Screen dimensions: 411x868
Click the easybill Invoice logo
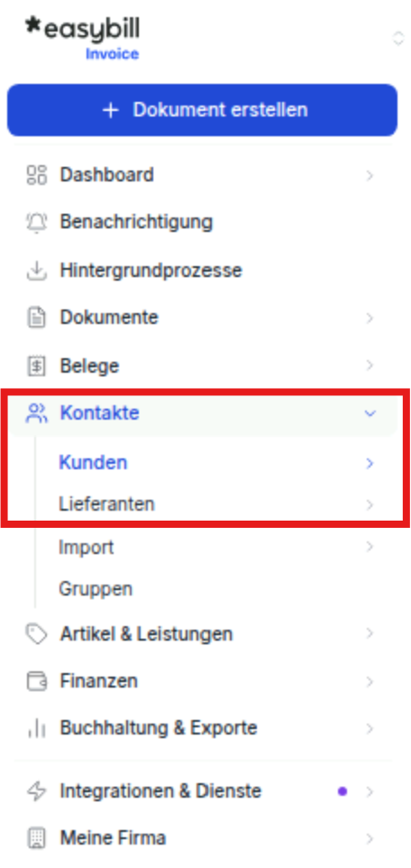point(83,38)
